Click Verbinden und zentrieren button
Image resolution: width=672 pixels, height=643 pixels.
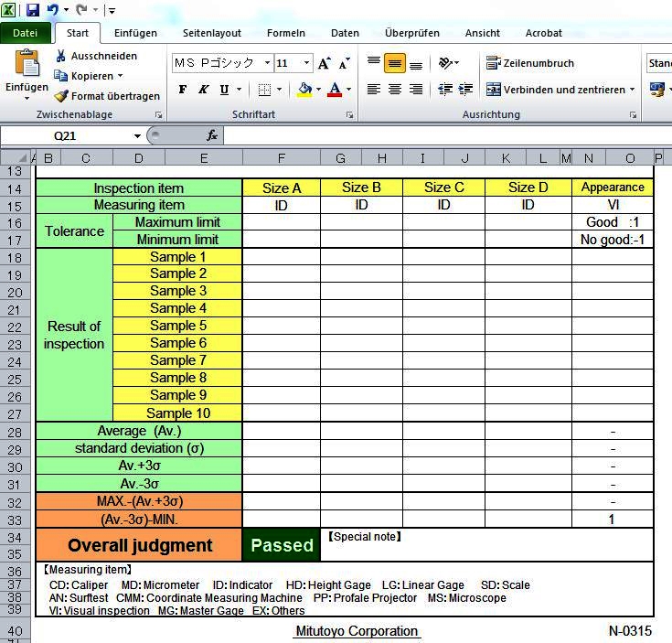coord(556,90)
